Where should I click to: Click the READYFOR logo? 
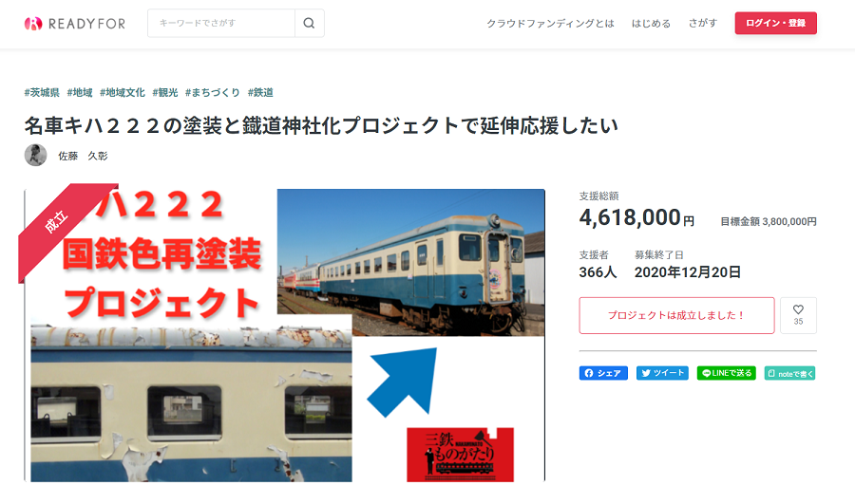click(x=75, y=24)
